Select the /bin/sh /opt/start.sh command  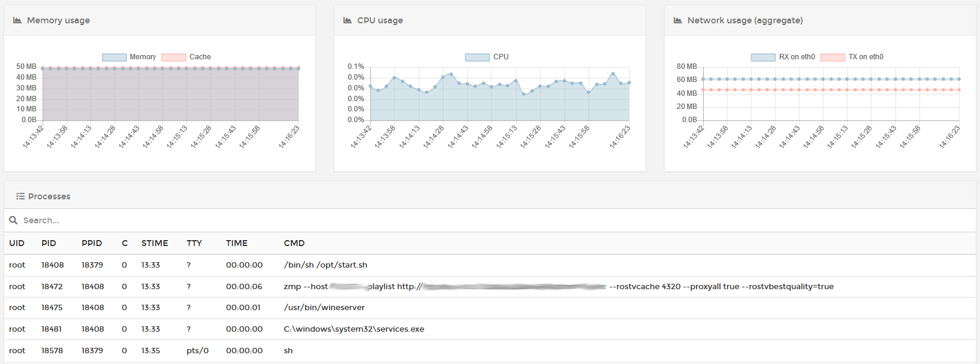tap(325, 265)
